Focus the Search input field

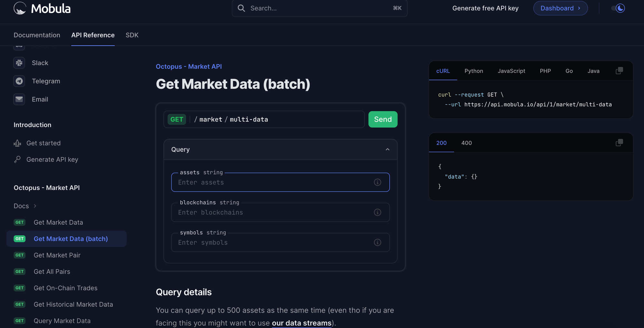tap(319, 8)
